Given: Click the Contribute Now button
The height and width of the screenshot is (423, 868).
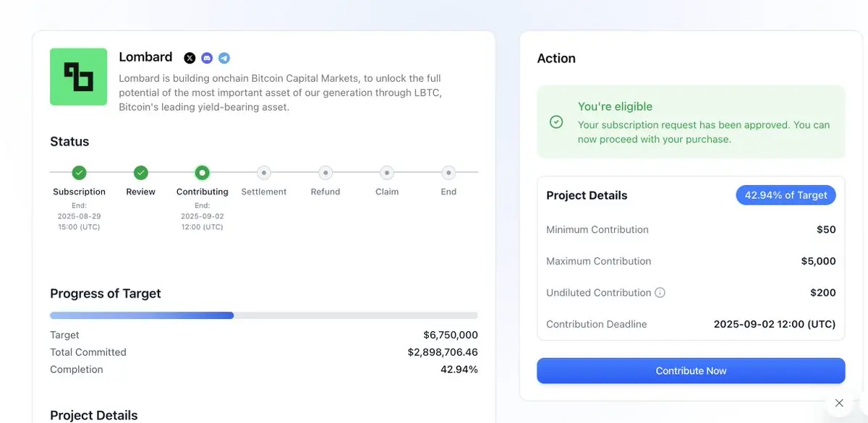Looking at the screenshot, I should pyautogui.click(x=691, y=371).
